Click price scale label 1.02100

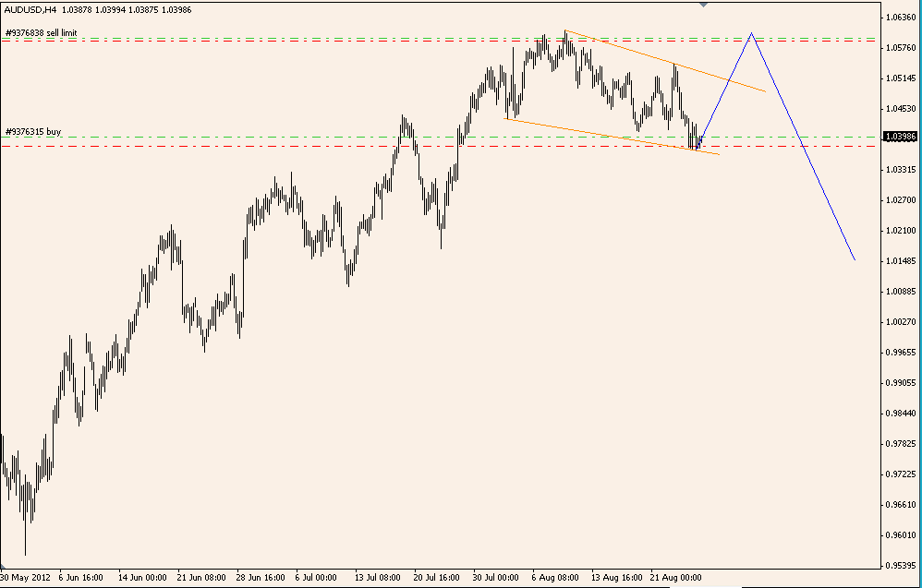[900, 230]
